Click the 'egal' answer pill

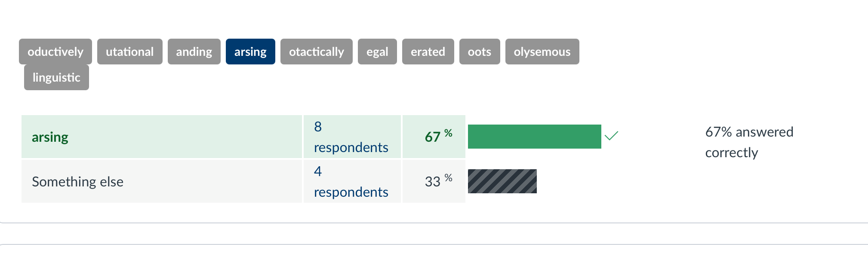coord(377,52)
